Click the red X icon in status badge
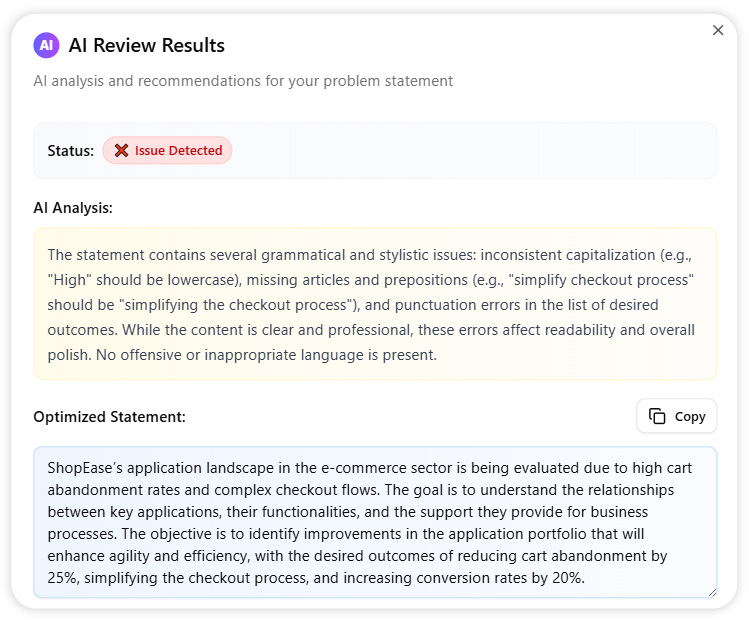 click(121, 151)
